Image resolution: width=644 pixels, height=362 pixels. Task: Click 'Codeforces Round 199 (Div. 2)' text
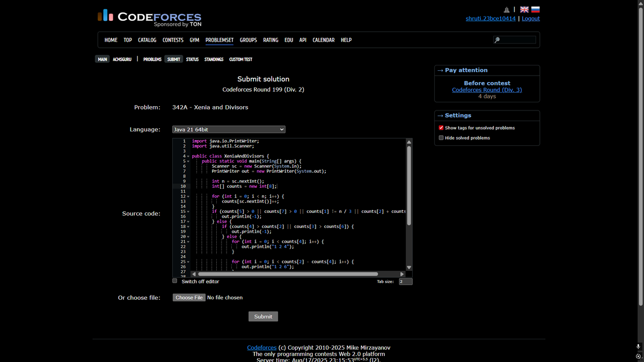[263, 90]
